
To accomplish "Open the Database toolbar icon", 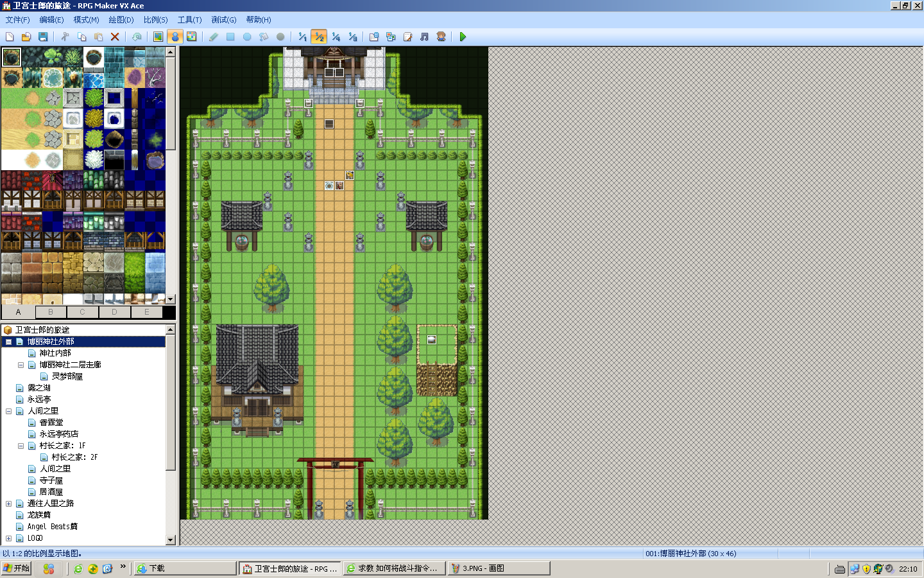I will (374, 37).
